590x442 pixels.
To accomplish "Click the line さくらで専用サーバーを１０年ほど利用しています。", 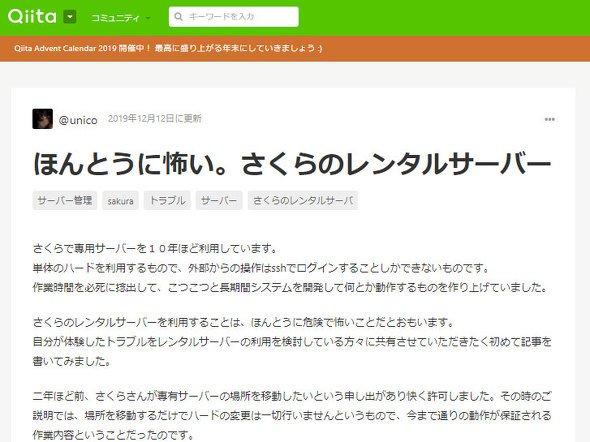I will [155, 249].
